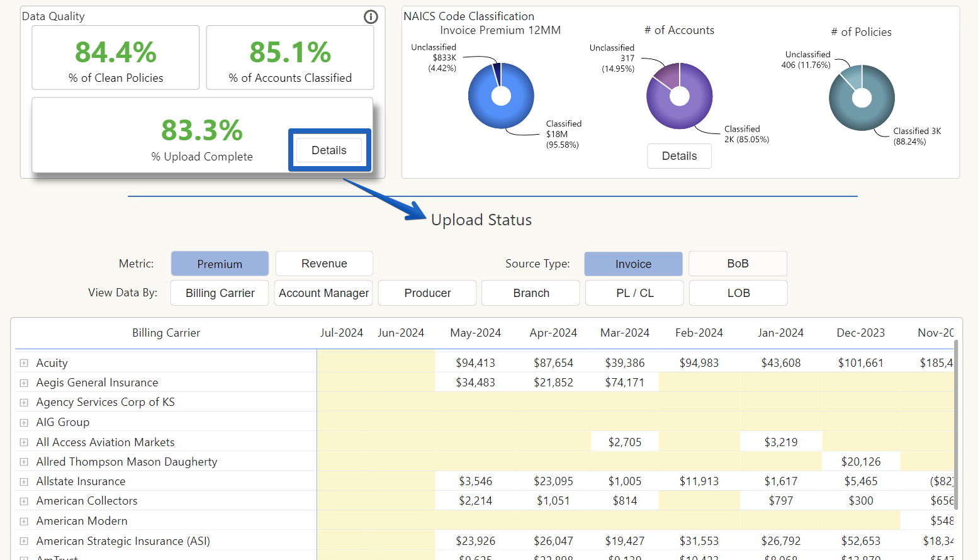This screenshot has width=978, height=560.
Task: Select the Premium metric
Action: (220, 264)
